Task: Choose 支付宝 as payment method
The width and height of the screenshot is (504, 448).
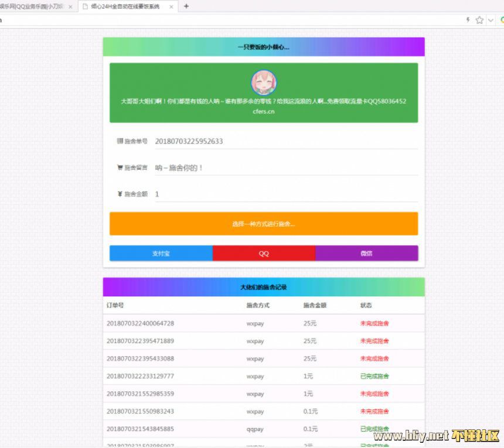Action: pyautogui.click(x=161, y=254)
